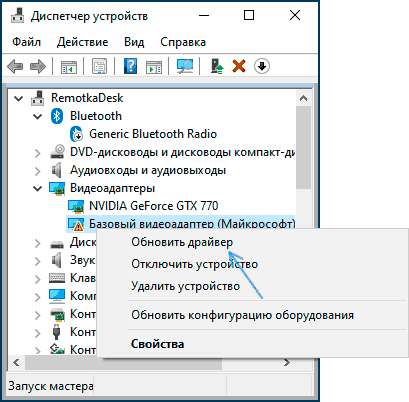Select Generic Bluetooth Radio item

pyautogui.click(x=153, y=134)
